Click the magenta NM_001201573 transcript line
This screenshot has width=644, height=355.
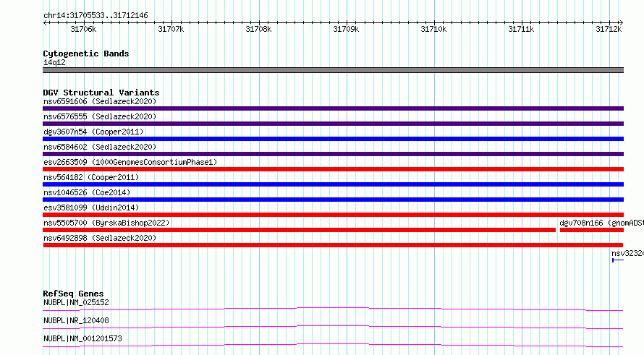point(333,345)
